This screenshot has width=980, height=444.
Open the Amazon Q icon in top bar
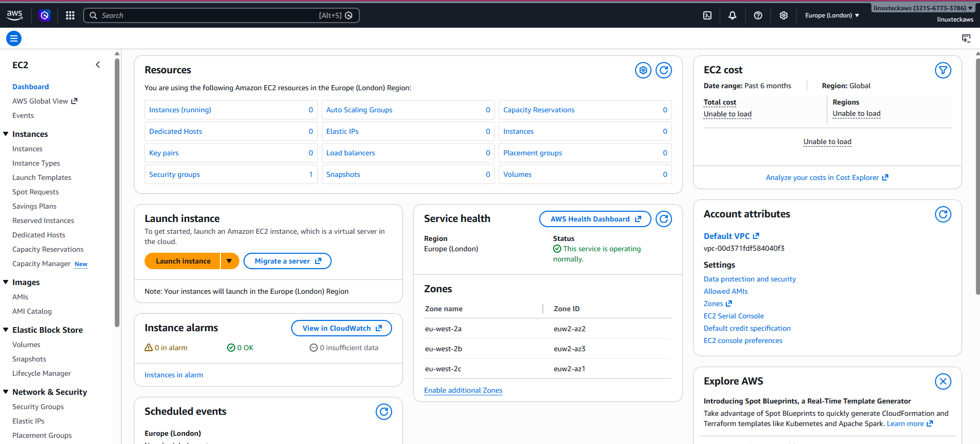[45, 15]
